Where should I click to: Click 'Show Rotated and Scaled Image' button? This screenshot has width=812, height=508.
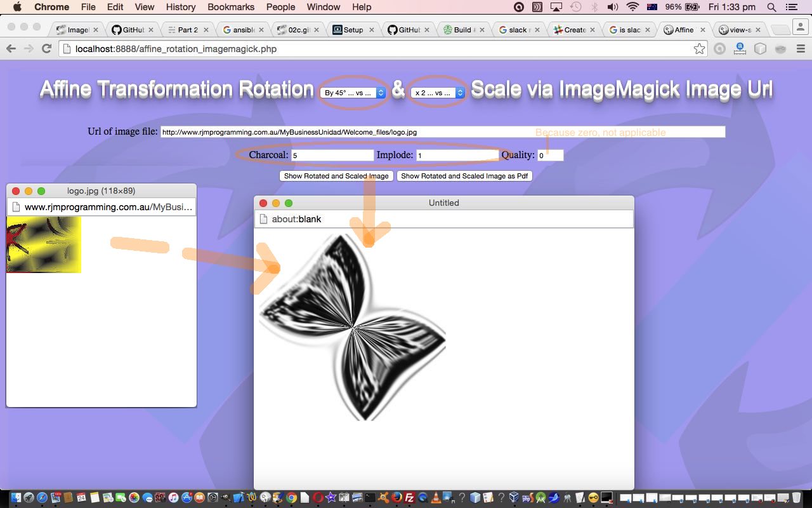pos(336,176)
